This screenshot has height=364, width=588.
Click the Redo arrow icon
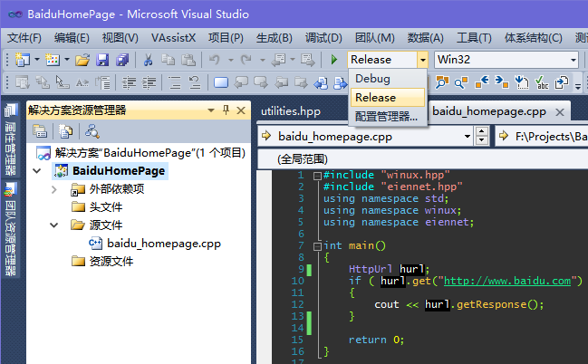246,60
